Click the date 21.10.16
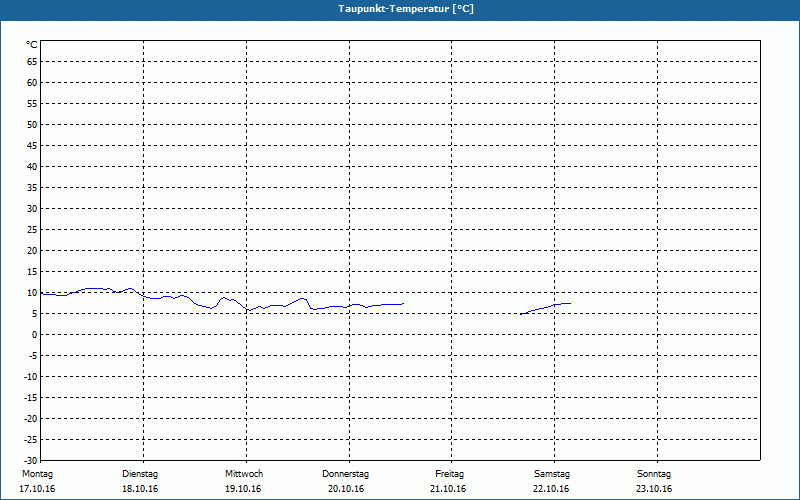Image resolution: width=800 pixels, height=500 pixels. point(448,489)
